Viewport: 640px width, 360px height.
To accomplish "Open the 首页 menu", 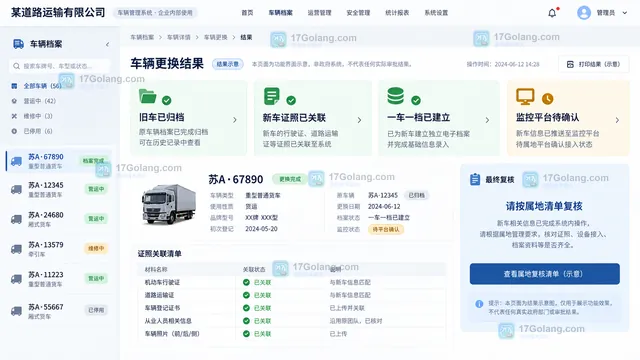I will (x=247, y=13).
